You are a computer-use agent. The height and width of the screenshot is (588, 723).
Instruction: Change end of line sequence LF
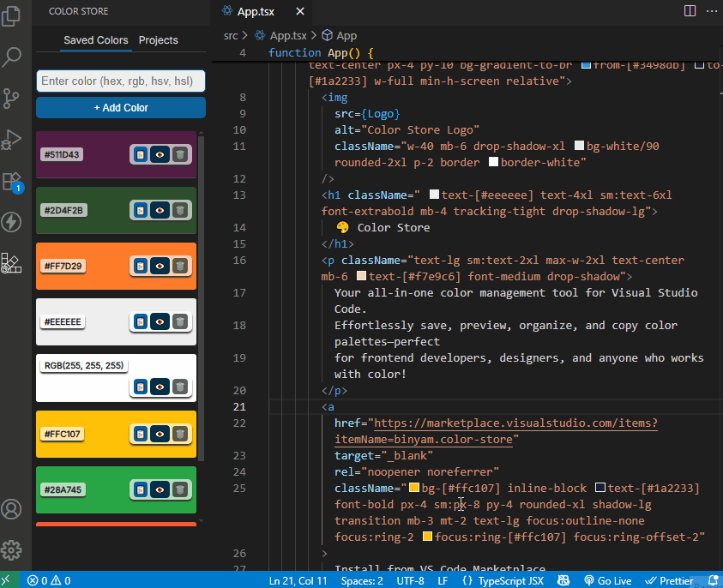click(443, 580)
